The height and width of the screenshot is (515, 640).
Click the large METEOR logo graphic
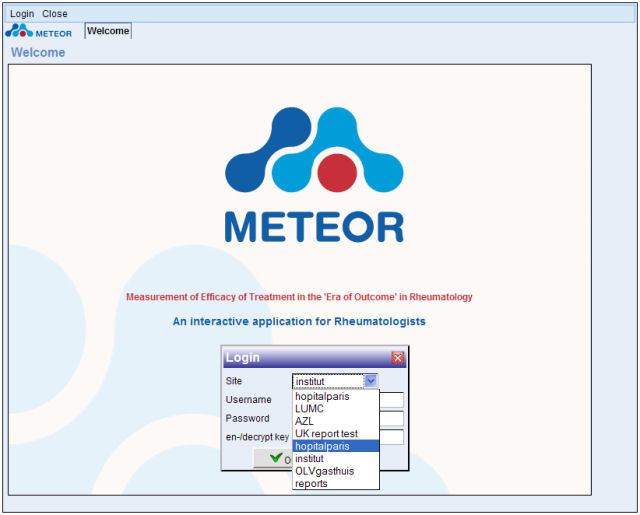coord(314,175)
